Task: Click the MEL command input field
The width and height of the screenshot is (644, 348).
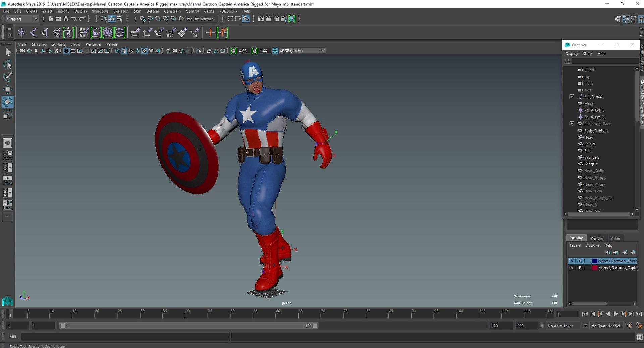Action: click(x=125, y=337)
